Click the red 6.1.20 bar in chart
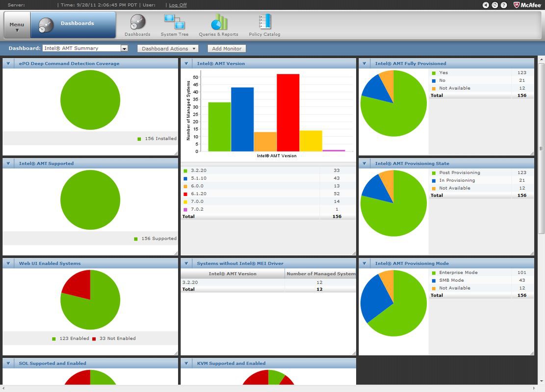This screenshot has height=392, width=545. pos(287,113)
